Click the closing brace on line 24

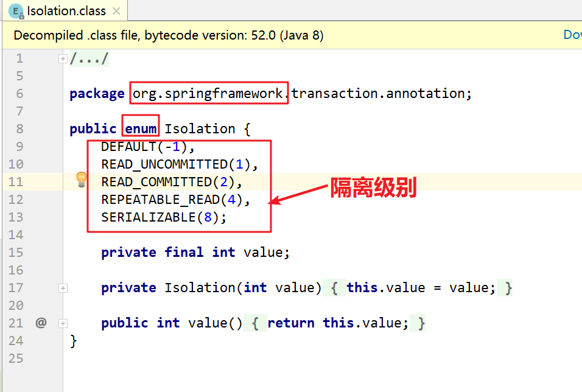pos(74,341)
